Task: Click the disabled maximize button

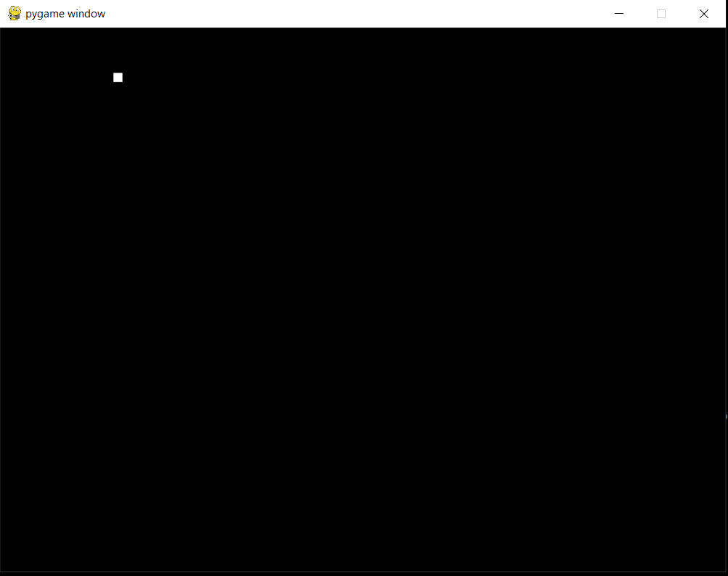Action: click(661, 14)
